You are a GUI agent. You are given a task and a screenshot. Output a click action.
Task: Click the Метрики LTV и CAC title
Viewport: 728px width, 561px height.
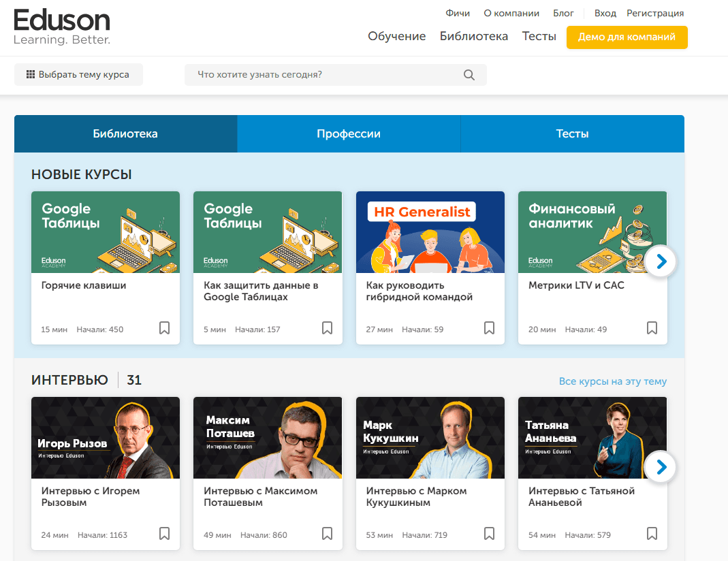576,285
